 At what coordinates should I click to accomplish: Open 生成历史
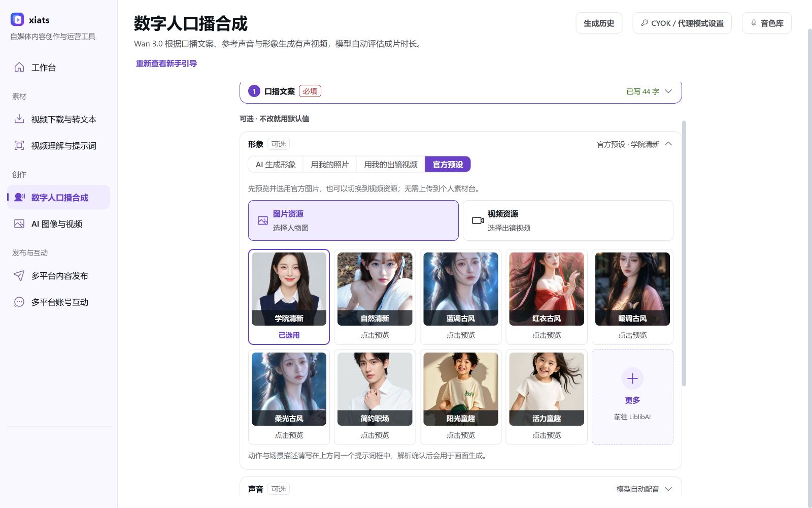(599, 23)
